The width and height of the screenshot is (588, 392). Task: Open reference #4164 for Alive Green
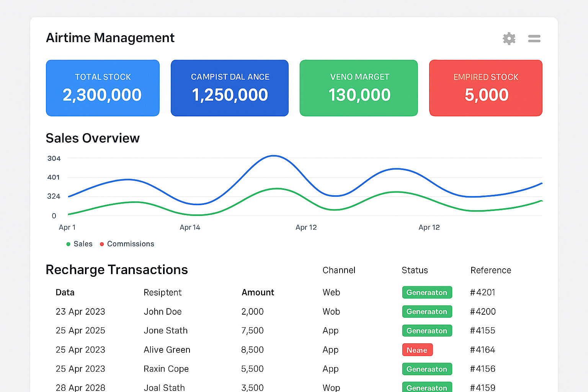coord(482,350)
